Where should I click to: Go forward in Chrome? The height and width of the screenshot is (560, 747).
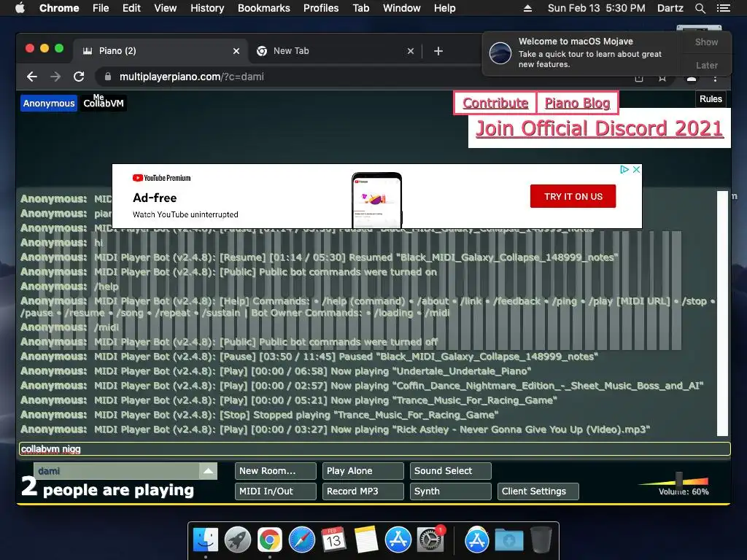pyautogui.click(x=55, y=77)
